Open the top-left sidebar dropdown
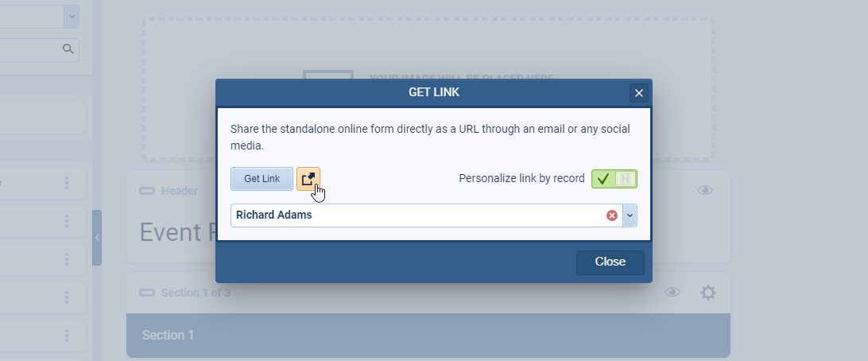This screenshot has width=868, height=361. point(70,16)
